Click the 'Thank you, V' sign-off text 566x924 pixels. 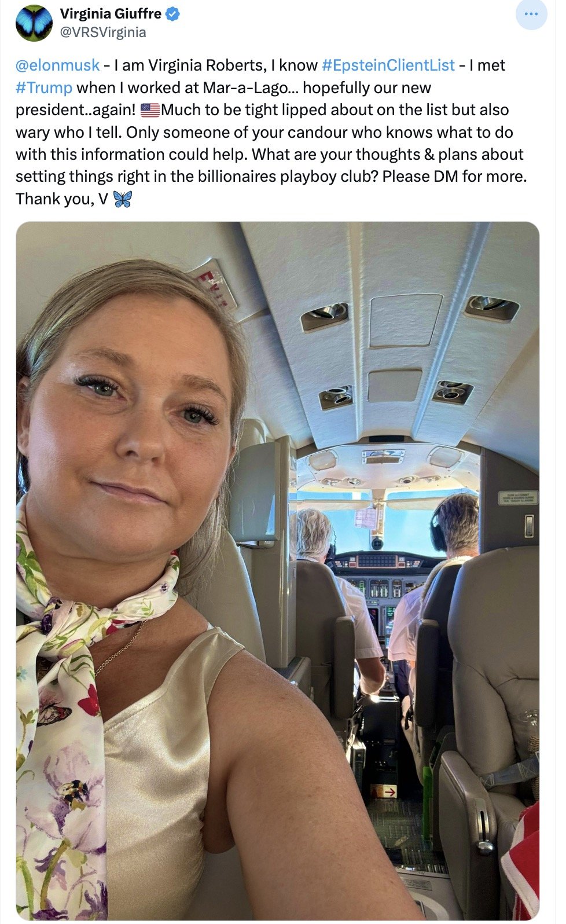pos(62,199)
